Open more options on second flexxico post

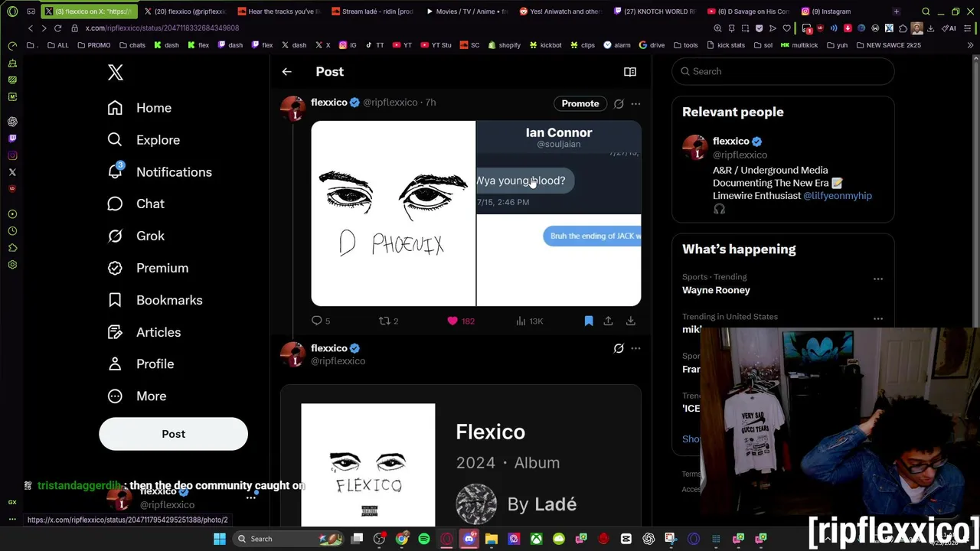click(x=635, y=348)
